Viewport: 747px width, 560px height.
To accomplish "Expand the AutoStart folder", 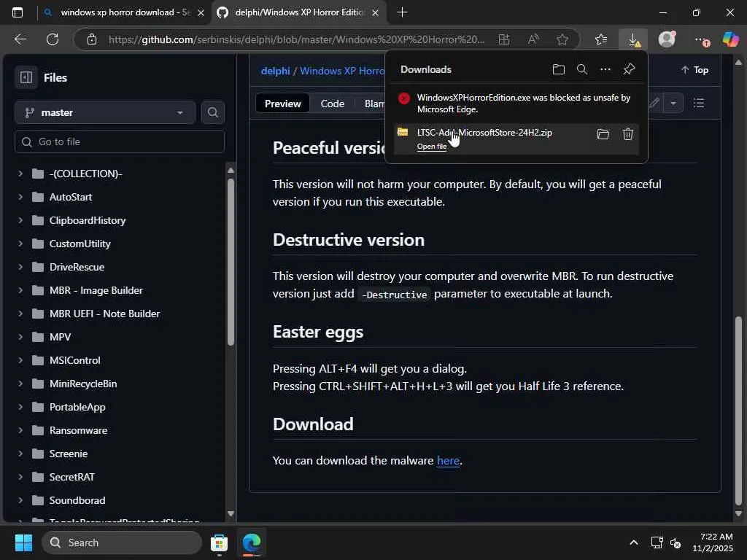I will coord(20,197).
